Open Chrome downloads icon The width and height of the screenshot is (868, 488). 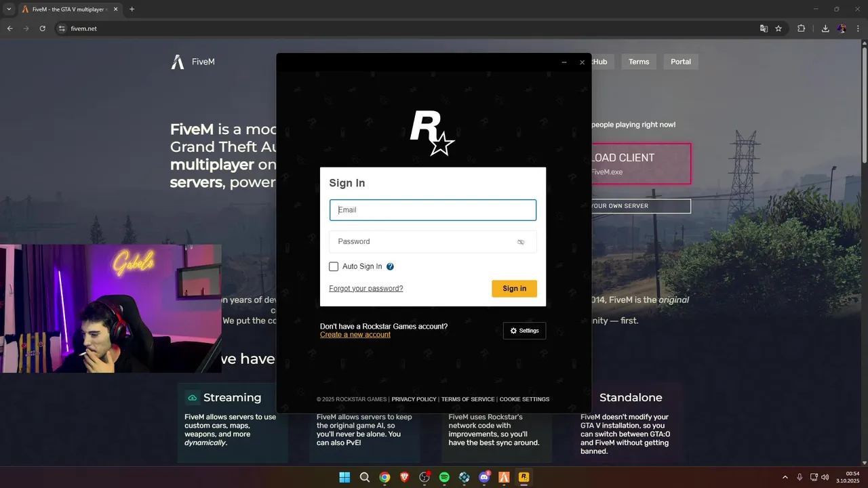[825, 28]
